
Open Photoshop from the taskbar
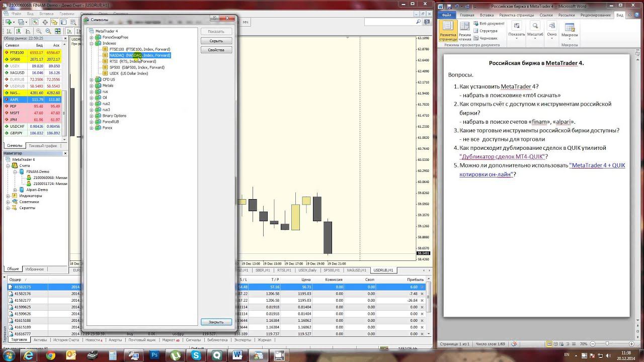[155, 355]
